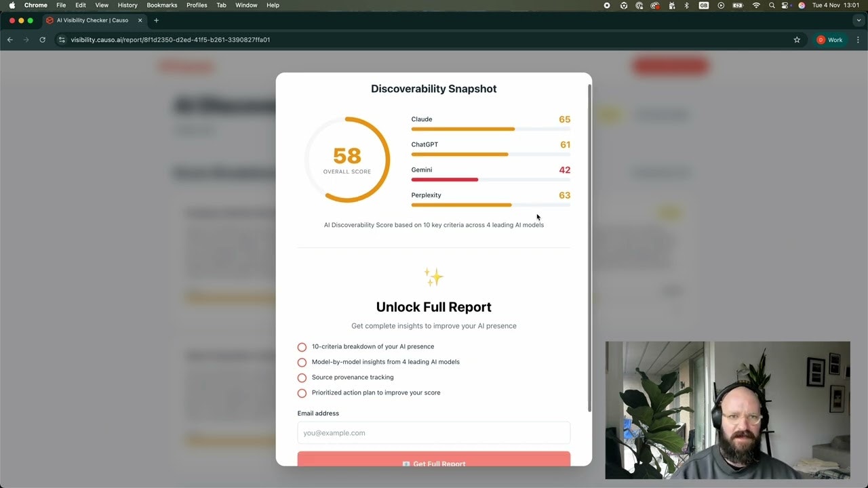Click the back navigation arrow in Chrome
868x488 pixels.
(x=9, y=40)
